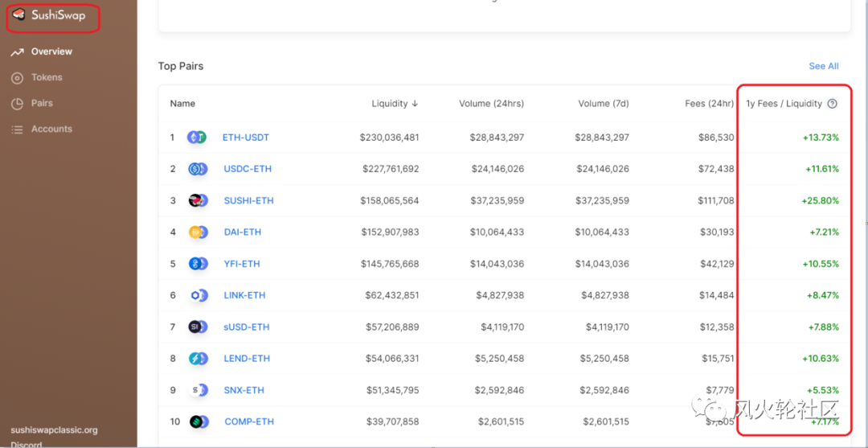The image size is (868, 448).
Task: Open the Overview sidebar section
Action: 51,51
